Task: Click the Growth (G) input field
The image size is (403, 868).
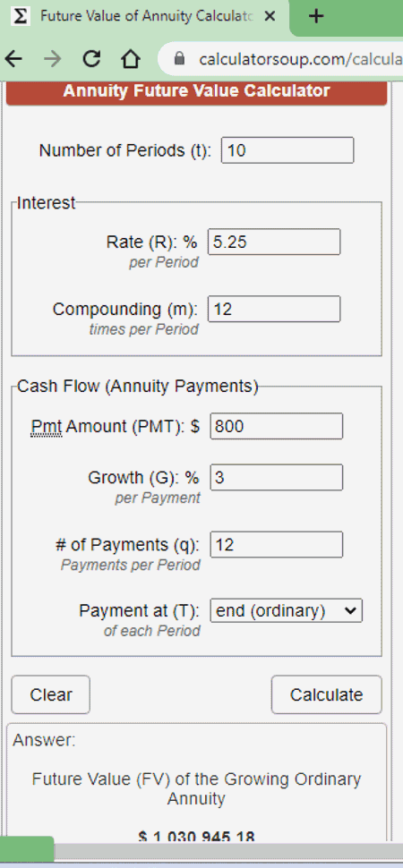Action: click(276, 477)
